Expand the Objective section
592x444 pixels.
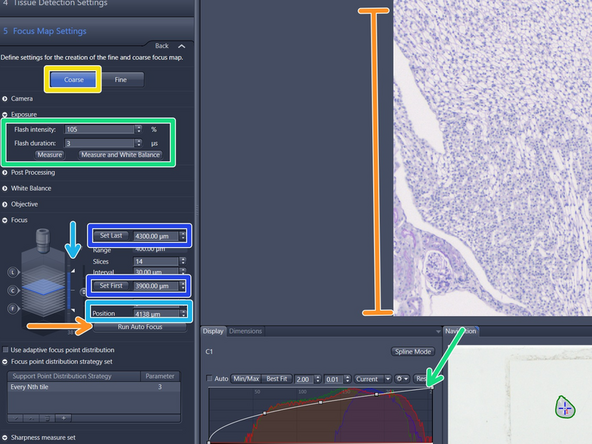click(5, 204)
